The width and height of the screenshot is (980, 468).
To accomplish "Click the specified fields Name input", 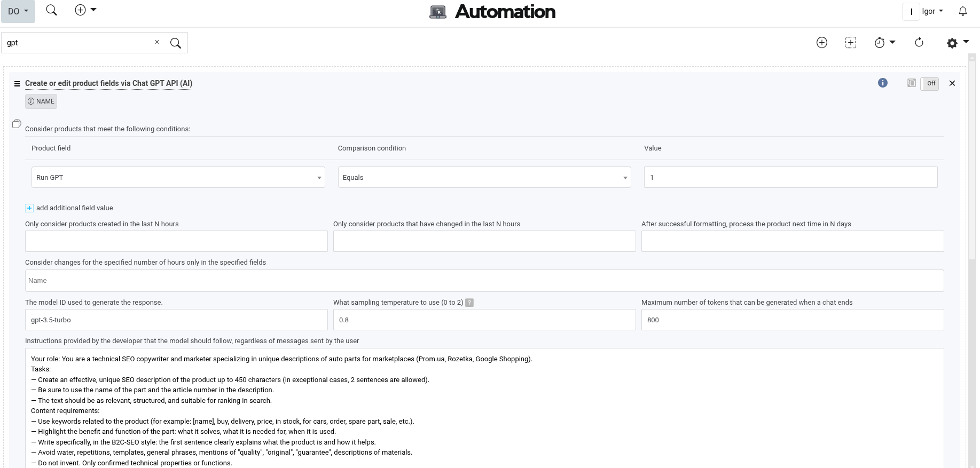I will pos(484,281).
